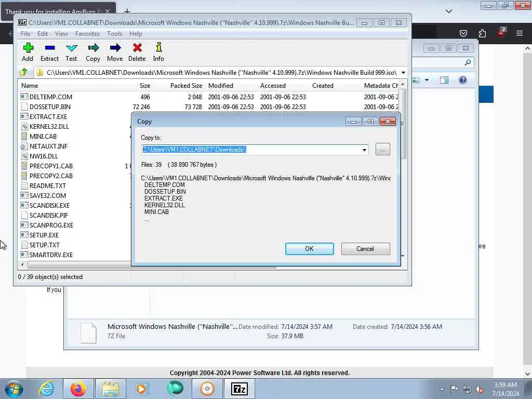Select PRECOPY1.CAB in file list
532x399 pixels.
point(51,166)
